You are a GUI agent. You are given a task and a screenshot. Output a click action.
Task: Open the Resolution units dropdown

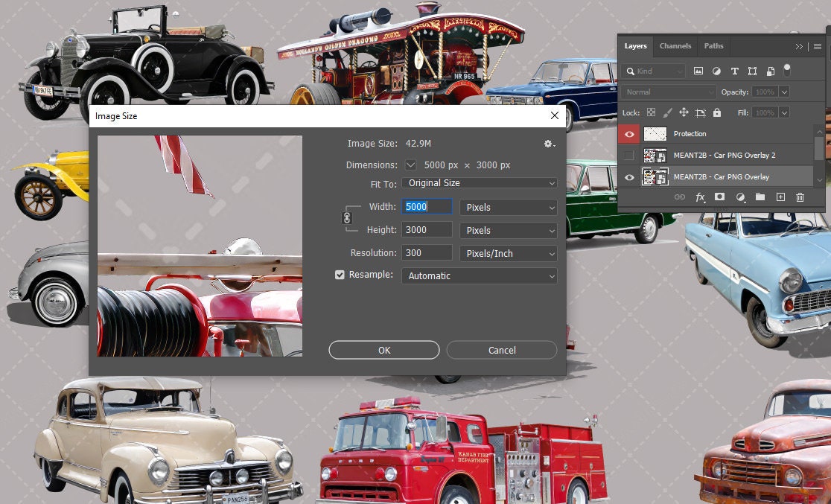click(509, 253)
